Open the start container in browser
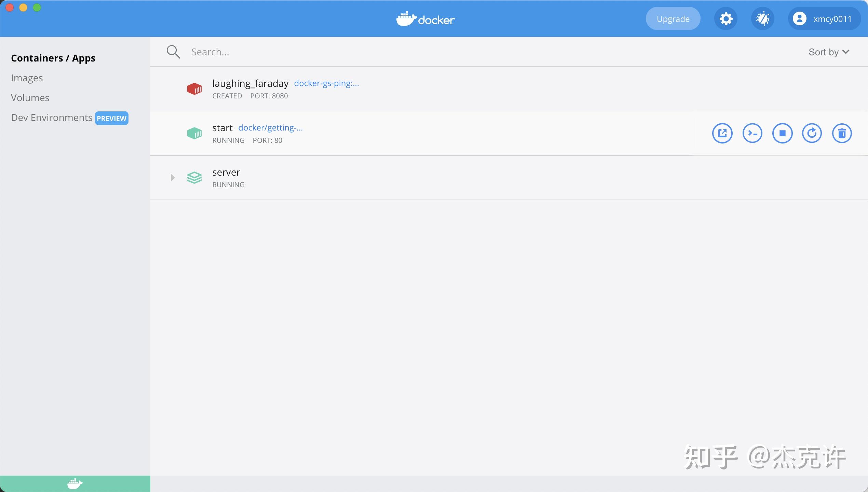The height and width of the screenshot is (492, 868). (x=722, y=133)
